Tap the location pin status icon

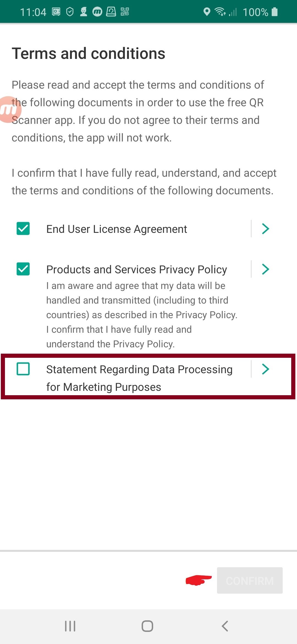point(207,12)
